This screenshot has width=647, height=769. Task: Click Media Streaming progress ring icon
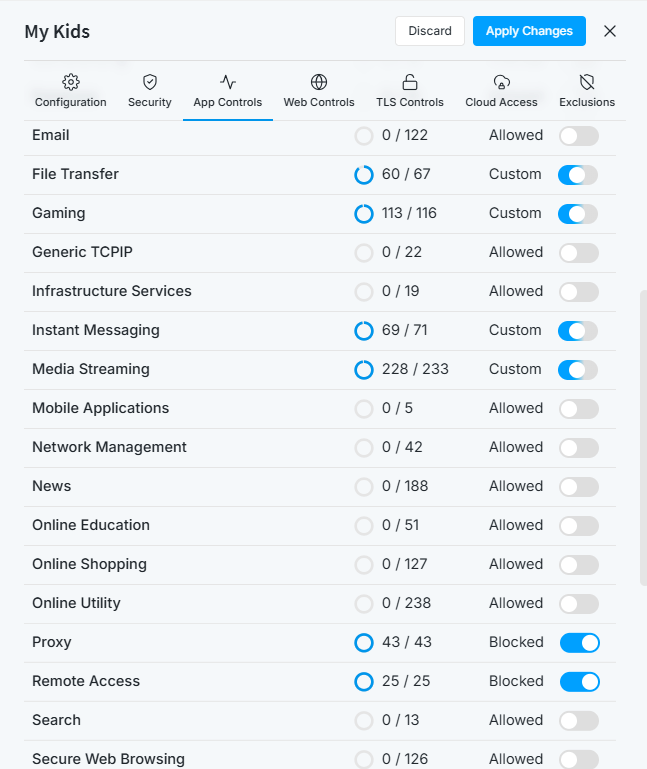[364, 369]
